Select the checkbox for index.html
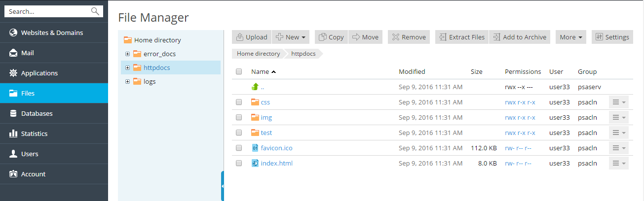This screenshot has width=644, height=201. tap(239, 163)
